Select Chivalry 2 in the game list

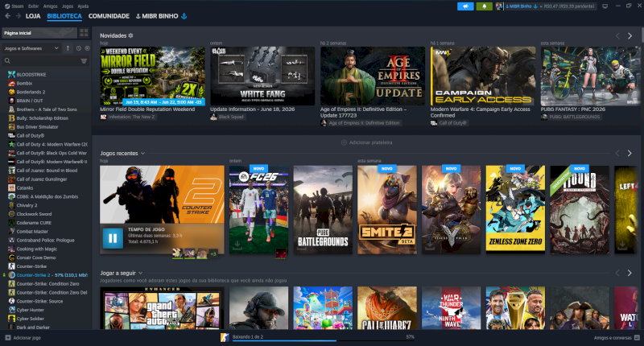pyautogui.click(x=27, y=205)
